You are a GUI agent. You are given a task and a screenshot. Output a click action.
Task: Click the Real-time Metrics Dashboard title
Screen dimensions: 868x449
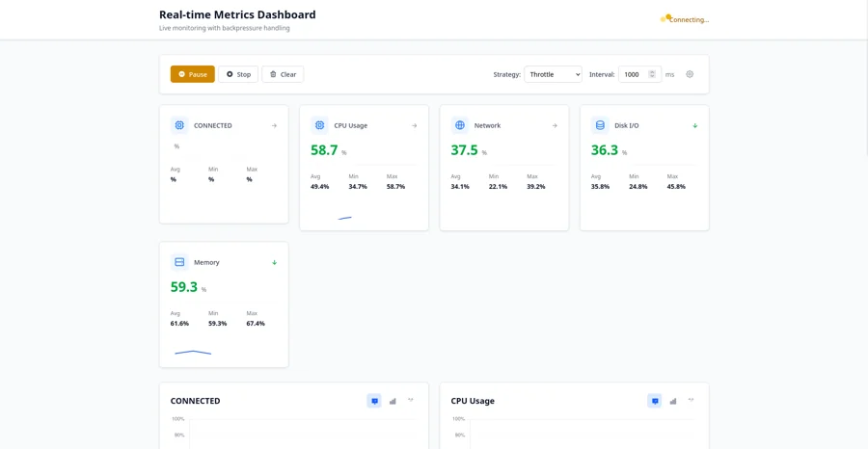[237, 14]
